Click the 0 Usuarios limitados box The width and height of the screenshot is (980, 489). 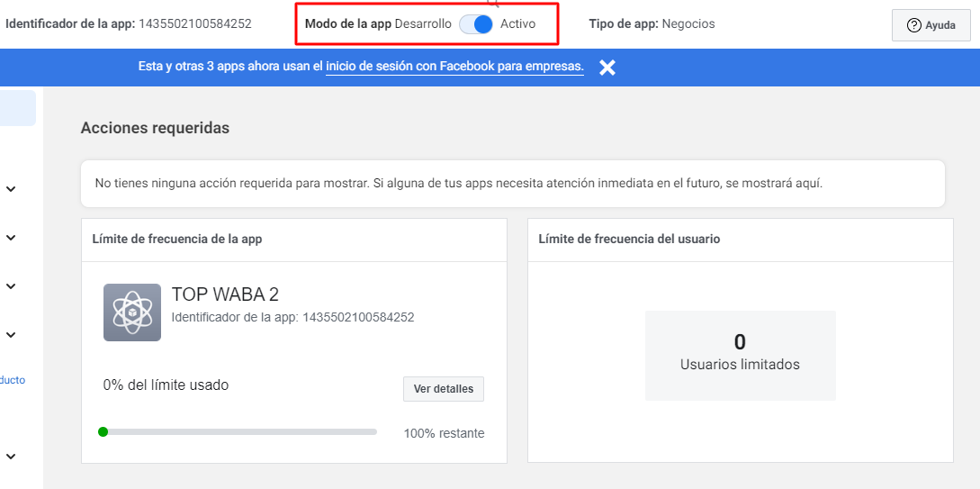pyautogui.click(x=740, y=355)
